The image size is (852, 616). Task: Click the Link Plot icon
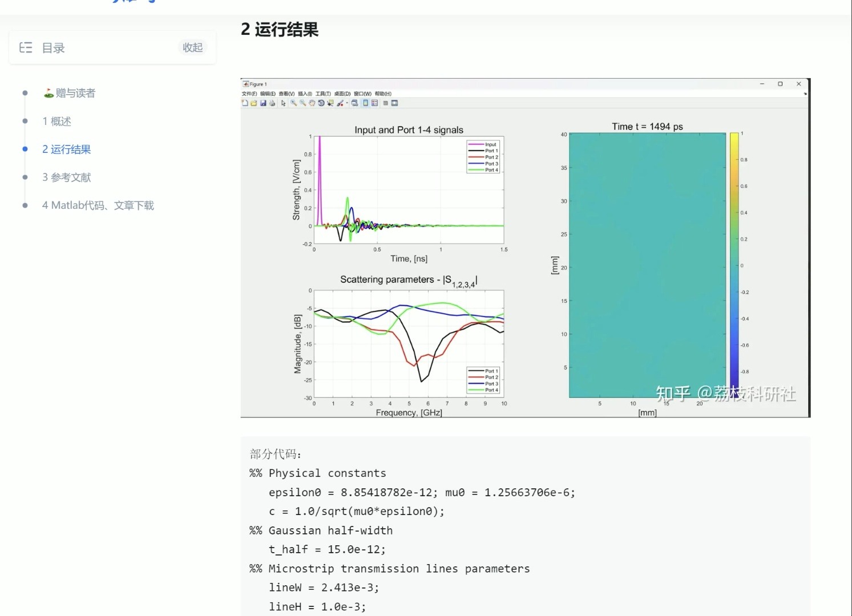354,103
